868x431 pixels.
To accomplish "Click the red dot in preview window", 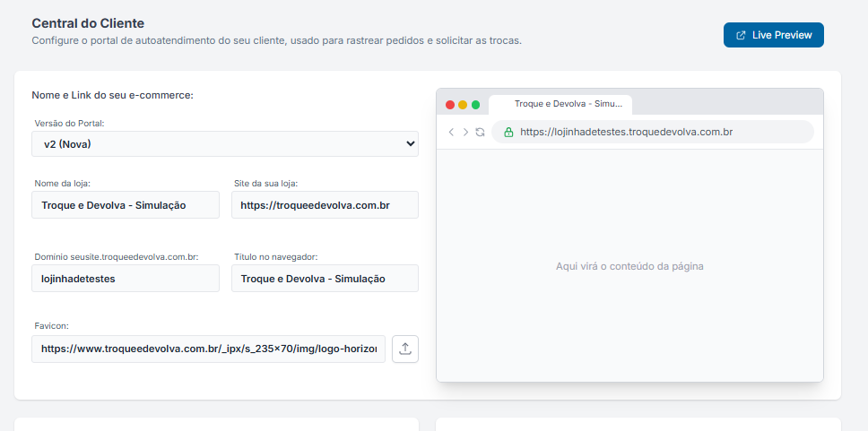I will [450, 105].
